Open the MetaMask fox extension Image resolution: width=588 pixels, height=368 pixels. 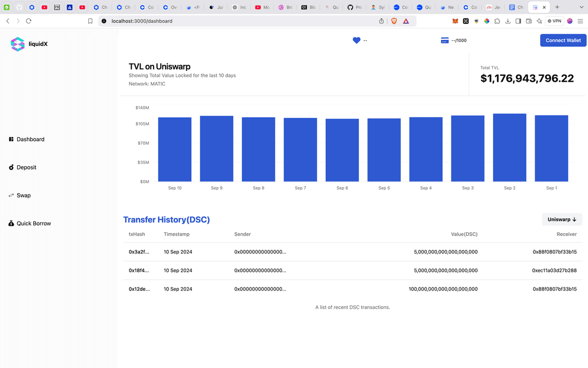coord(455,21)
